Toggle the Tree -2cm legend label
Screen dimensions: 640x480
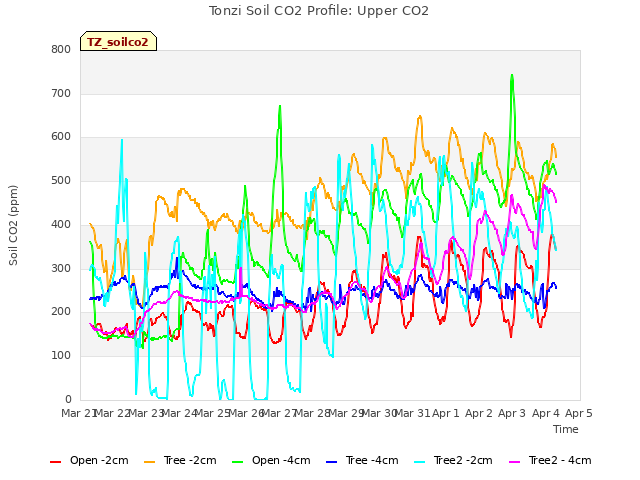click(190, 460)
